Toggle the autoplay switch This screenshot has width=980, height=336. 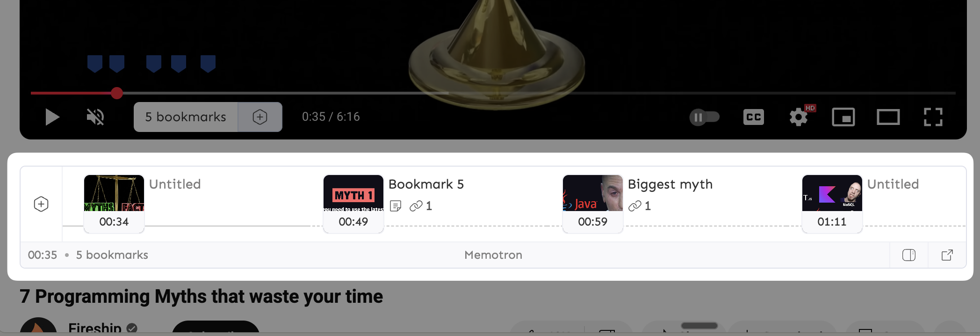pyautogui.click(x=704, y=117)
